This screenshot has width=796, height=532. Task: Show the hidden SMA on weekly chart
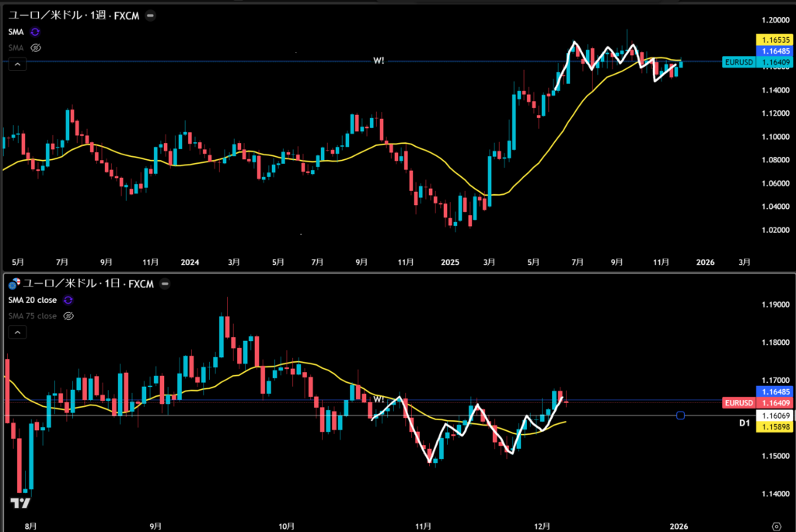tap(36, 47)
